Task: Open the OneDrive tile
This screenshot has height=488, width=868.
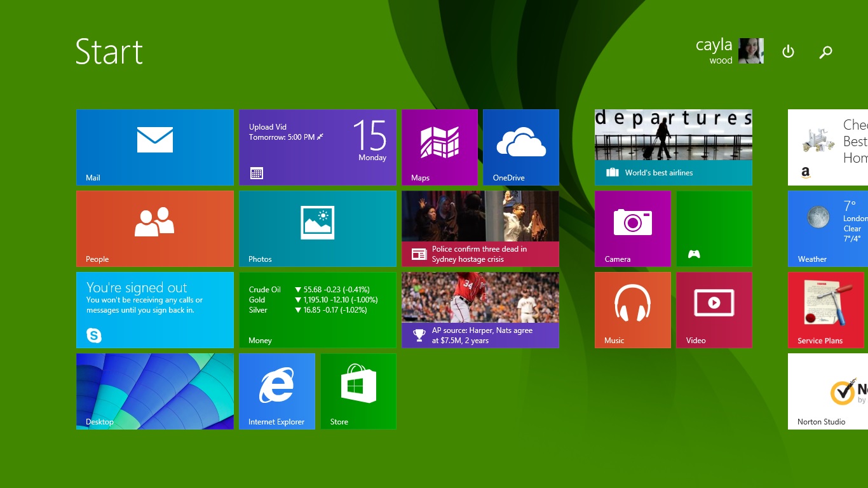Action: click(x=521, y=147)
